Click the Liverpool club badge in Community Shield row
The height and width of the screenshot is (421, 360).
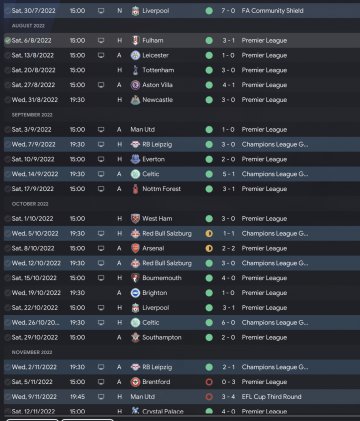[135, 11]
